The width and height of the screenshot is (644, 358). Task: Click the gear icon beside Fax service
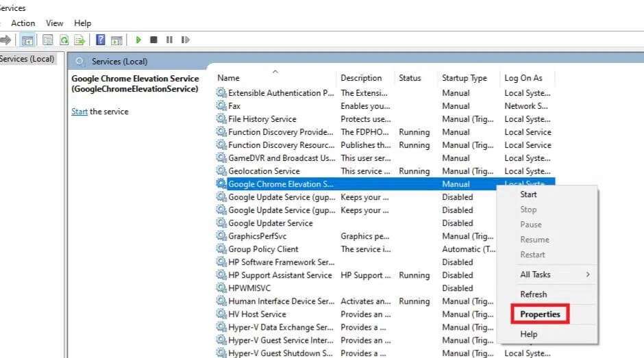(221, 106)
